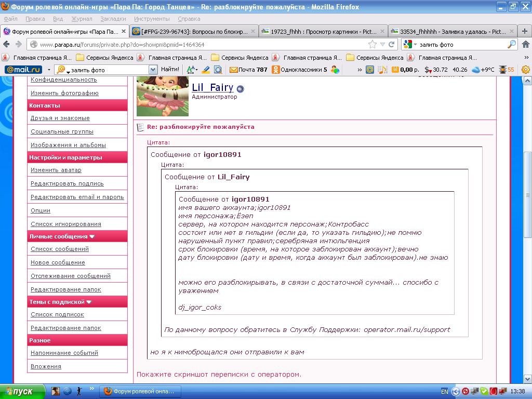Show more bookmarks via the chevron
The image size is (532, 399).
point(526,58)
